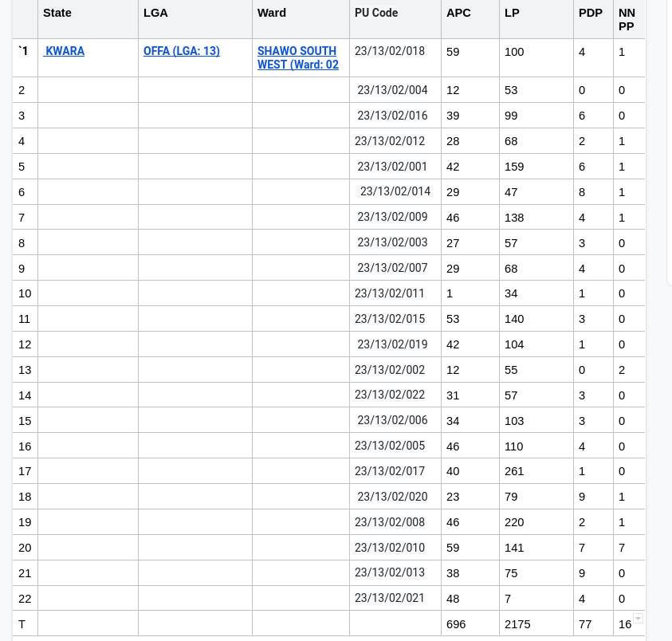The height and width of the screenshot is (641, 672).
Task: Select NNPP total value 16
Action: click(x=625, y=624)
